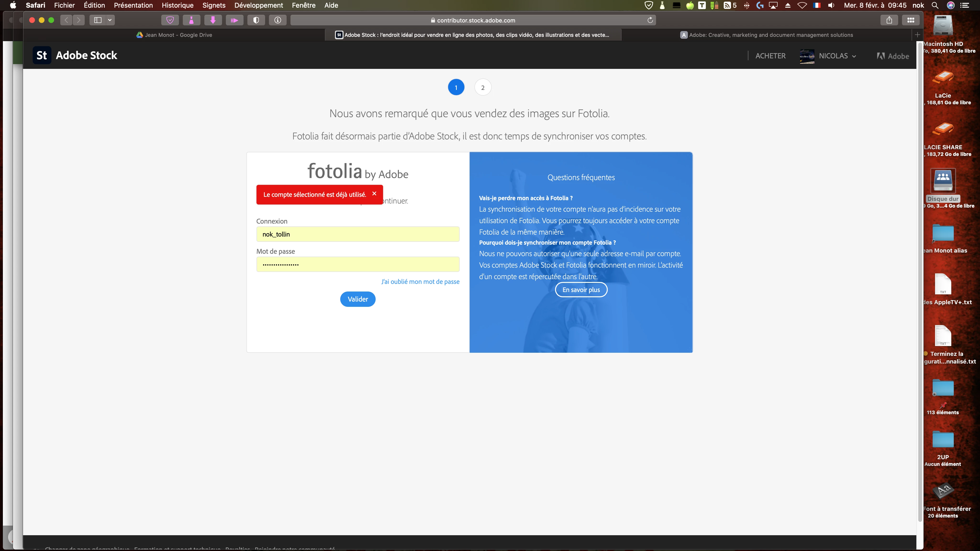Switch to Jean Monot Google Drive tab
Screen dimensions: 980x551
174,35
